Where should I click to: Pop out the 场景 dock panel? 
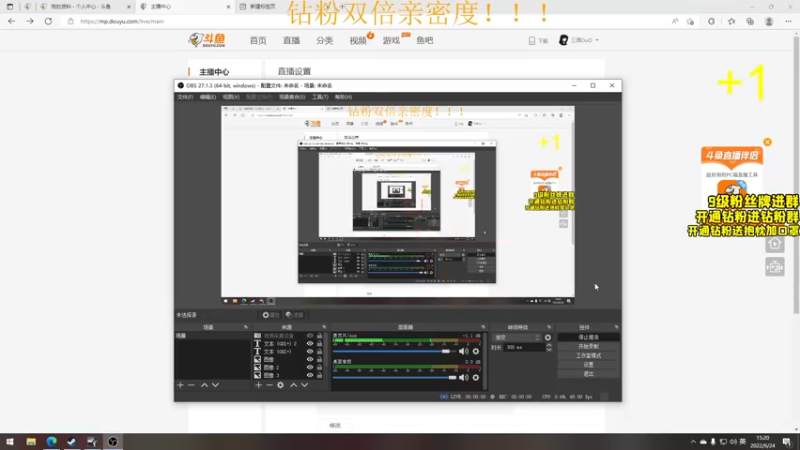246,327
